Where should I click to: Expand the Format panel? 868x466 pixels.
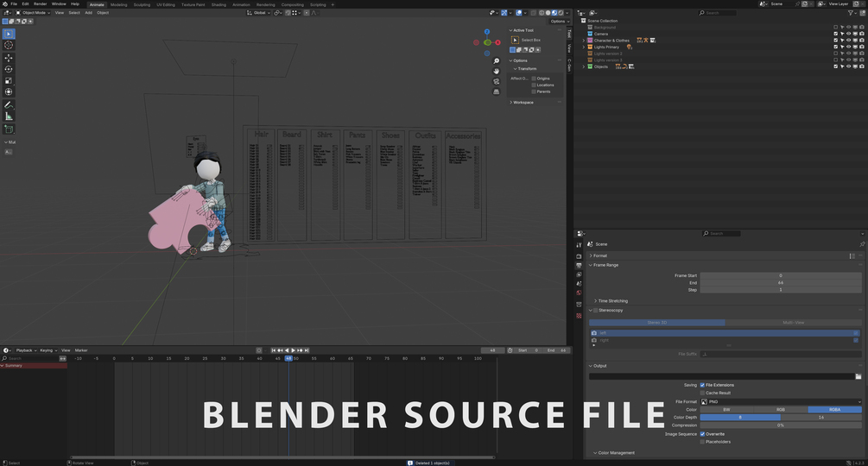[x=591, y=256]
